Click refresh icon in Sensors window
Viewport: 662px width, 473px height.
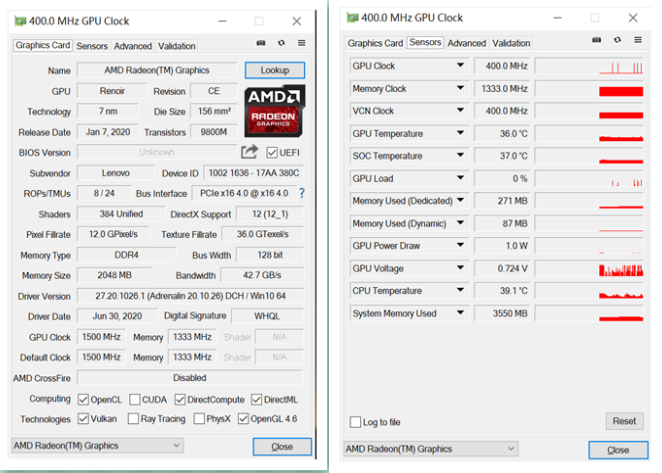coord(617,40)
